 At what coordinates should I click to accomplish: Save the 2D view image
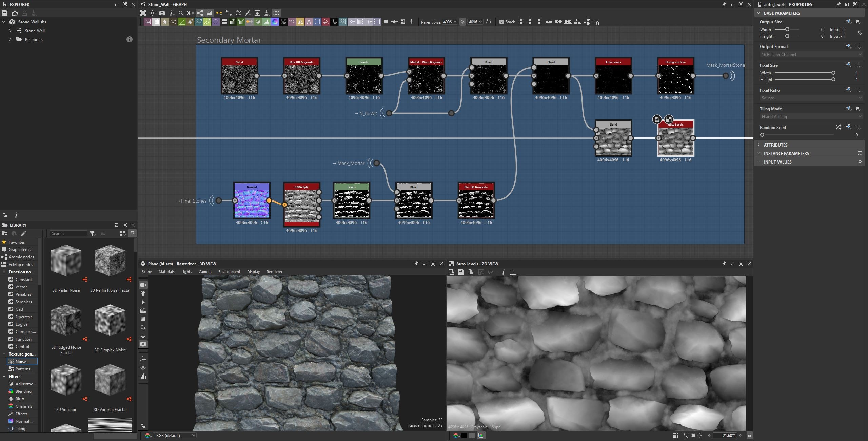click(x=461, y=272)
